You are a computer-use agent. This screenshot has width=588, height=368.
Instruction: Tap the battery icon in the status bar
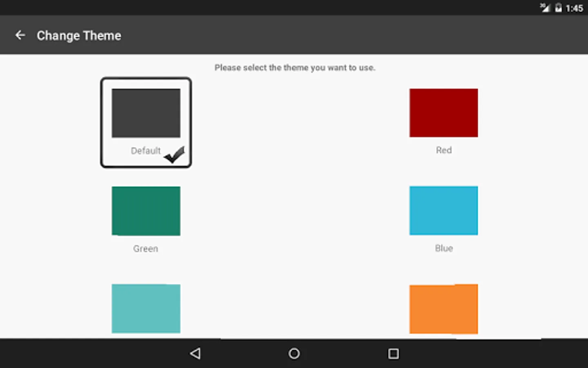[558, 8]
